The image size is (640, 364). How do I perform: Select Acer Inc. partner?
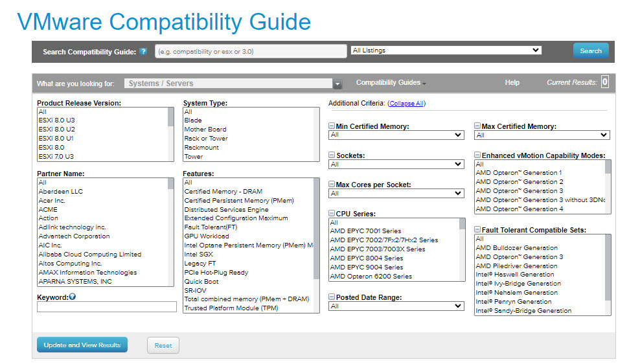52,200
